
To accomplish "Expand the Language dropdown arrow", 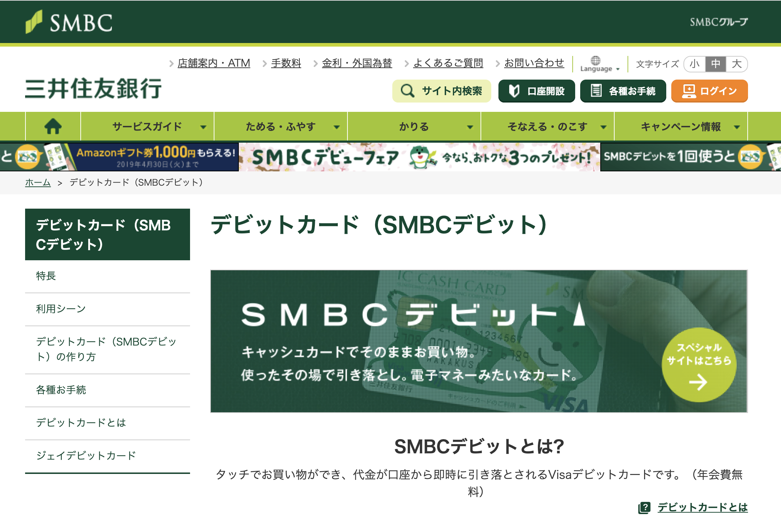I will point(618,69).
